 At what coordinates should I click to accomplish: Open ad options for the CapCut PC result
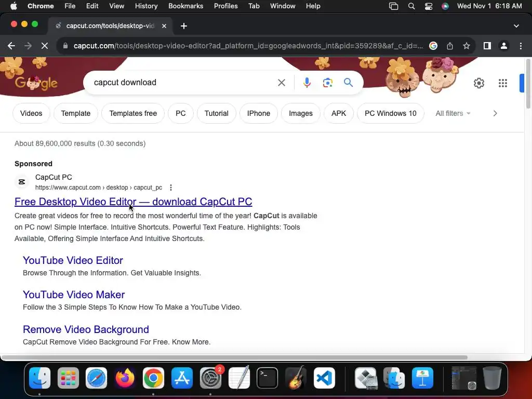click(x=170, y=187)
